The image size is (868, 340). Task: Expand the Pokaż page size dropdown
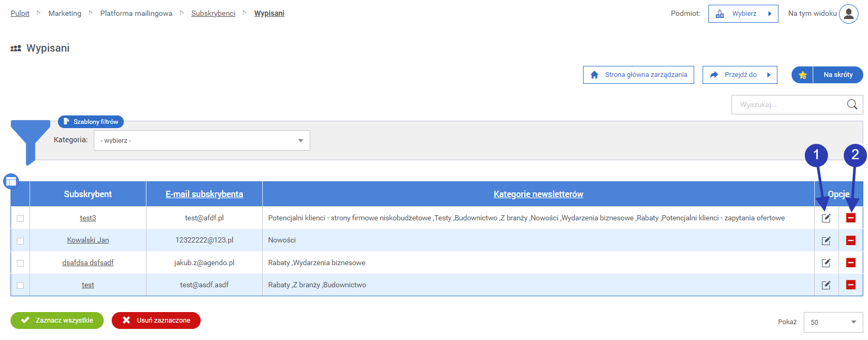pos(833,322)
